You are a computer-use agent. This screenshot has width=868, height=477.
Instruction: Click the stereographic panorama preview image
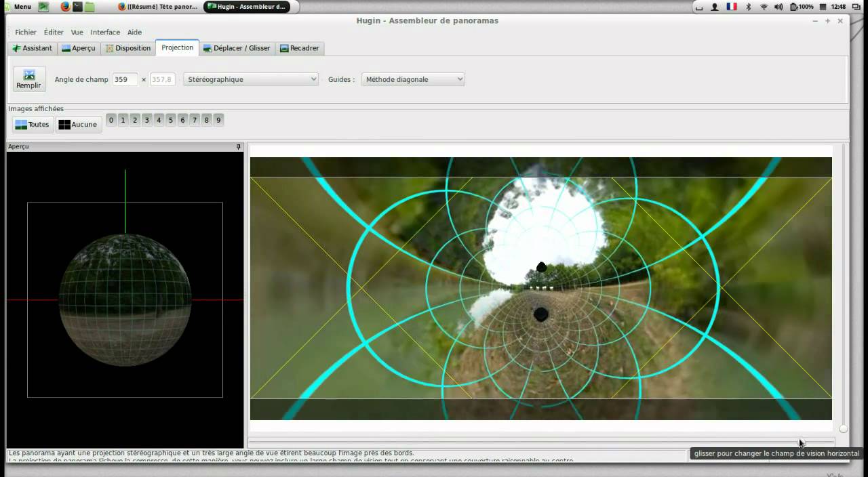point(541,289)
